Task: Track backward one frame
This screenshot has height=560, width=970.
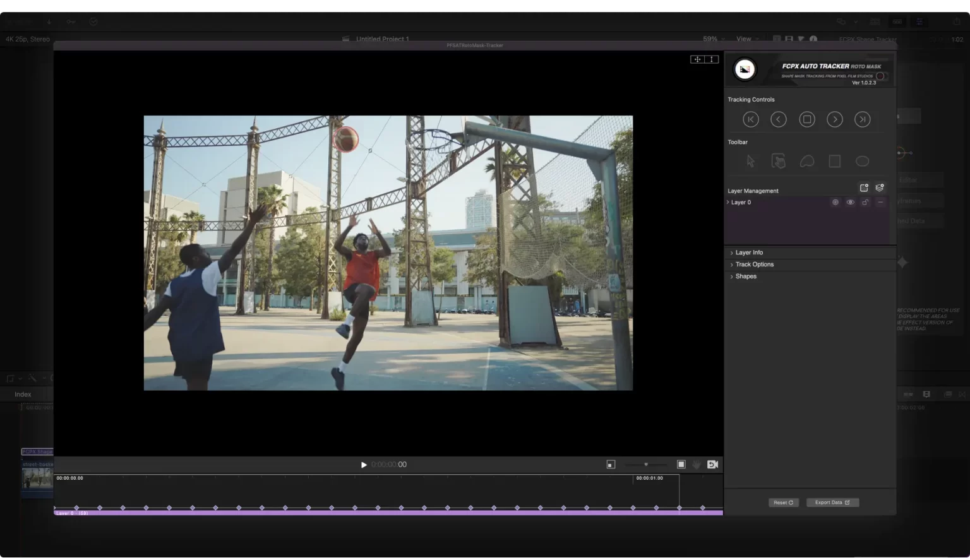Action: point(779,119)
